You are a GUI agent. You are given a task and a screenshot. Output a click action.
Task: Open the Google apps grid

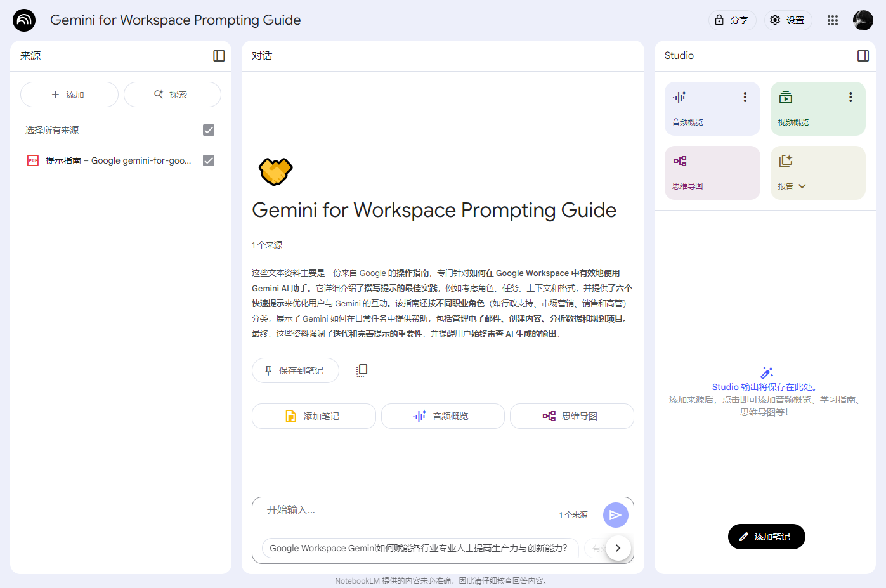tap(833, 20)
